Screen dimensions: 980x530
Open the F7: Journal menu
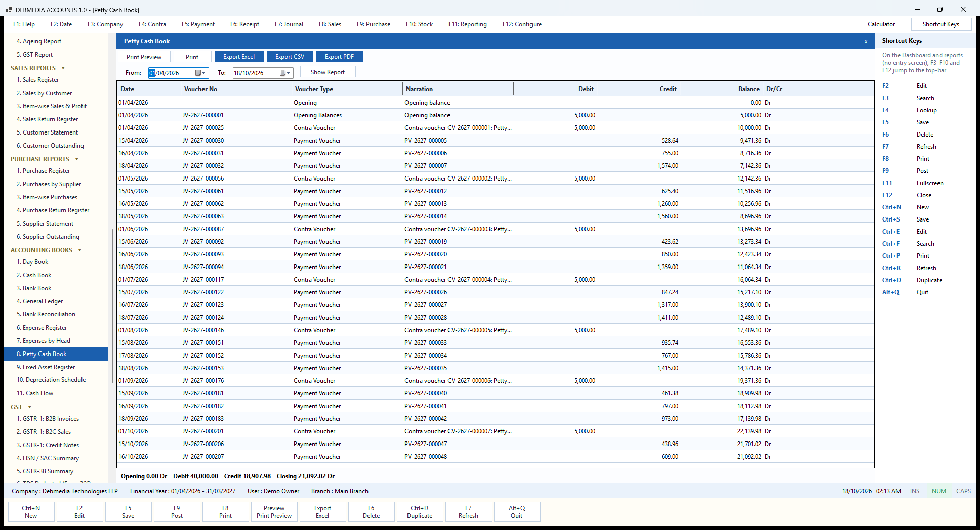[289, 24]
